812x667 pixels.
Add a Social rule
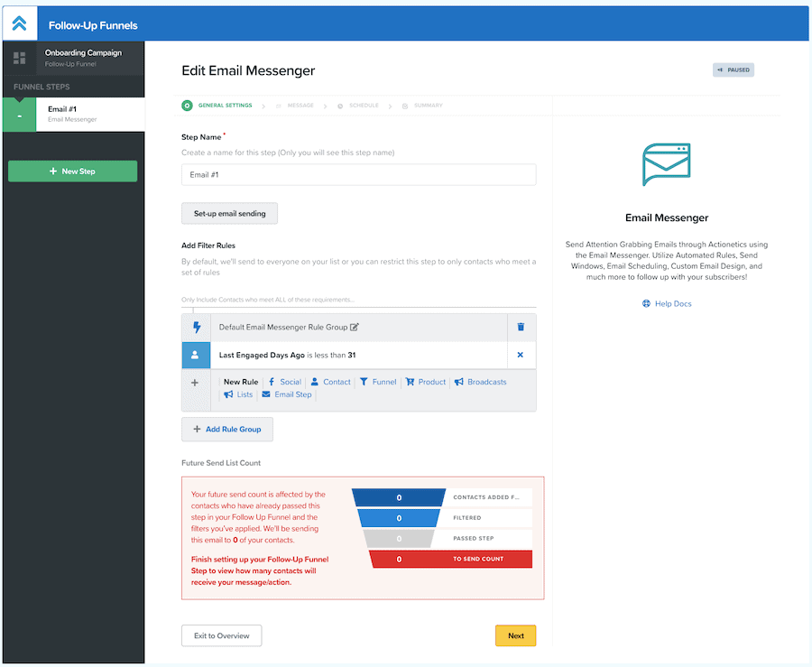pos(284,382)
